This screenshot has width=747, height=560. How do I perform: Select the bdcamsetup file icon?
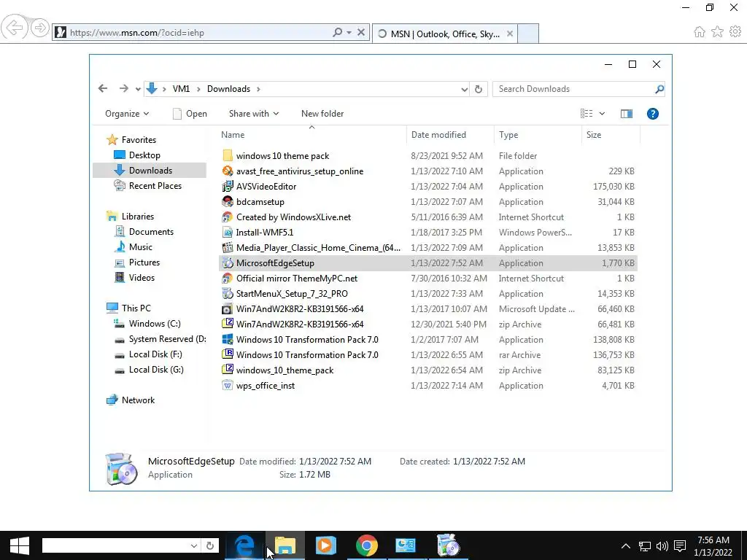point(228,201)
